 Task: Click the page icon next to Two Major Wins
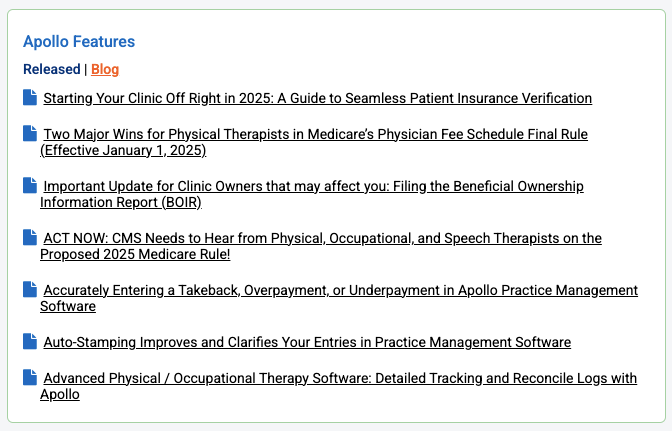click(29, 133)
